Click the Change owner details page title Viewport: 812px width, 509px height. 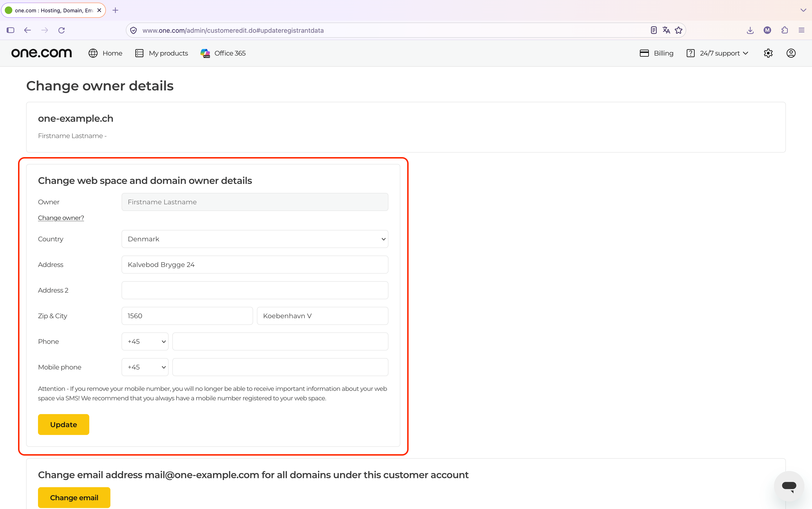100,86
